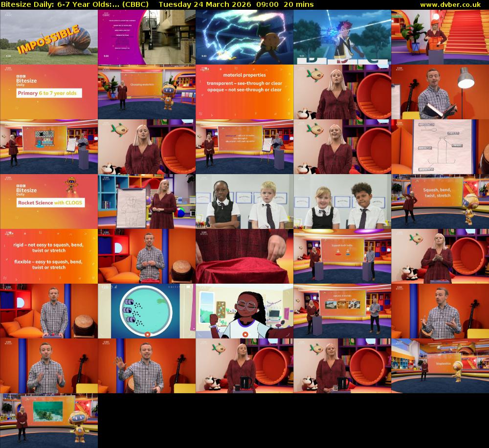Viewport: 489px width, 448px height.
Task: Open the www.dvber.co.uk link
Action: point(450,4)
